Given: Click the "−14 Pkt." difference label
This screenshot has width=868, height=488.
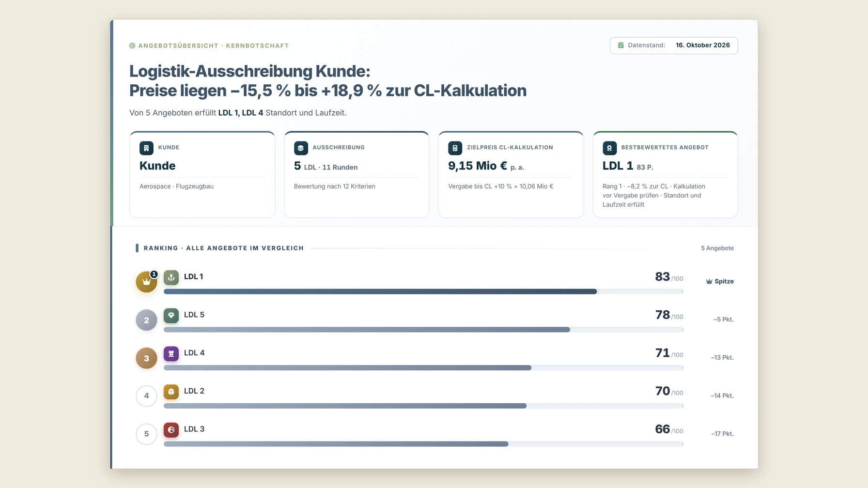Looking at the screenshot, I should point(722,396).
